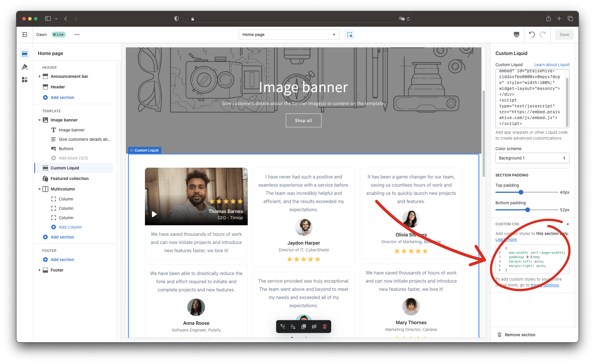Select Featured collection in sidebar

click(69, 178)
